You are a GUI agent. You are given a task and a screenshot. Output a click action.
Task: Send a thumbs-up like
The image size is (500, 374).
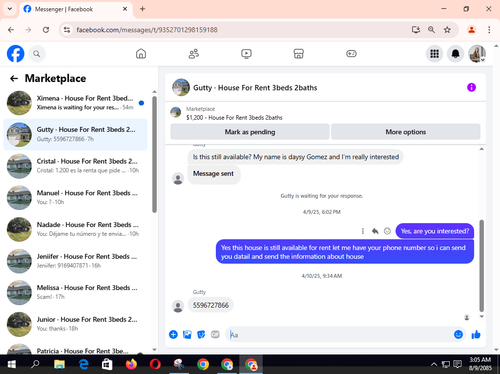click(476, 334)
